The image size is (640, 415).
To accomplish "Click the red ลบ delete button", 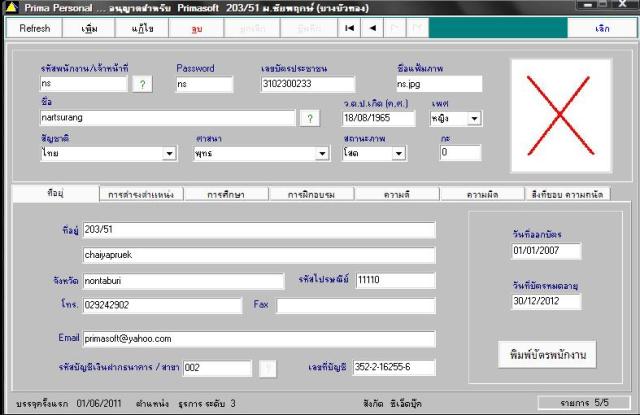I will tap(196, 29).
